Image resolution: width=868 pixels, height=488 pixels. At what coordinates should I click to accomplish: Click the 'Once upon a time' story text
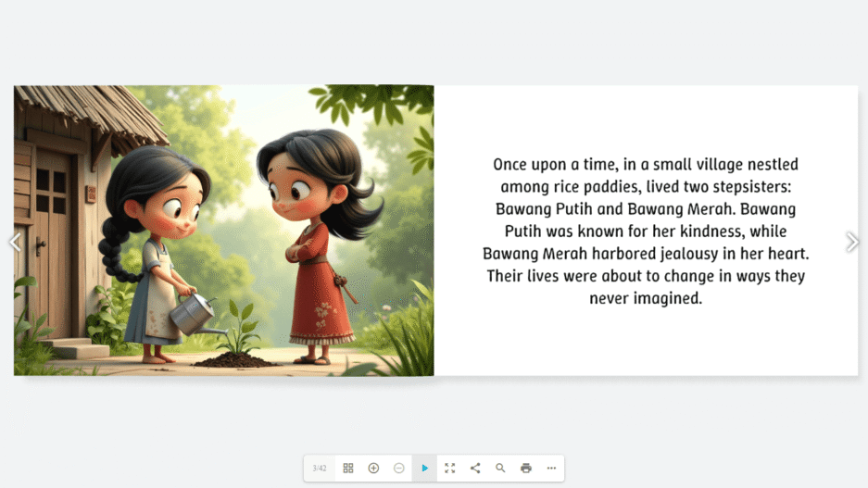click(x=646, y=231)
